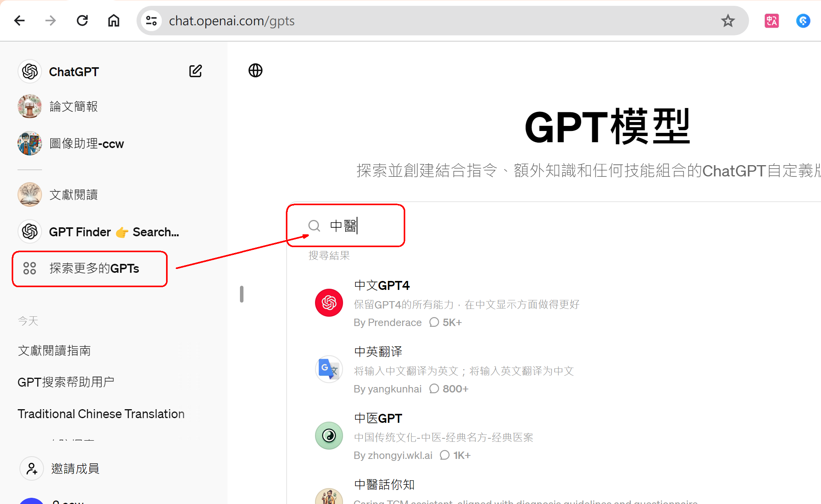Open the 中文GPT4 search result title
Screen dimensions: 821x504
tap(382, 286)
